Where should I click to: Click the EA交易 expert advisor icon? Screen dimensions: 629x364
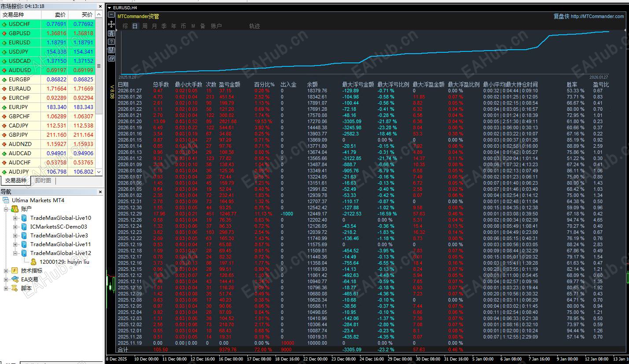click(x=15, y=279)
